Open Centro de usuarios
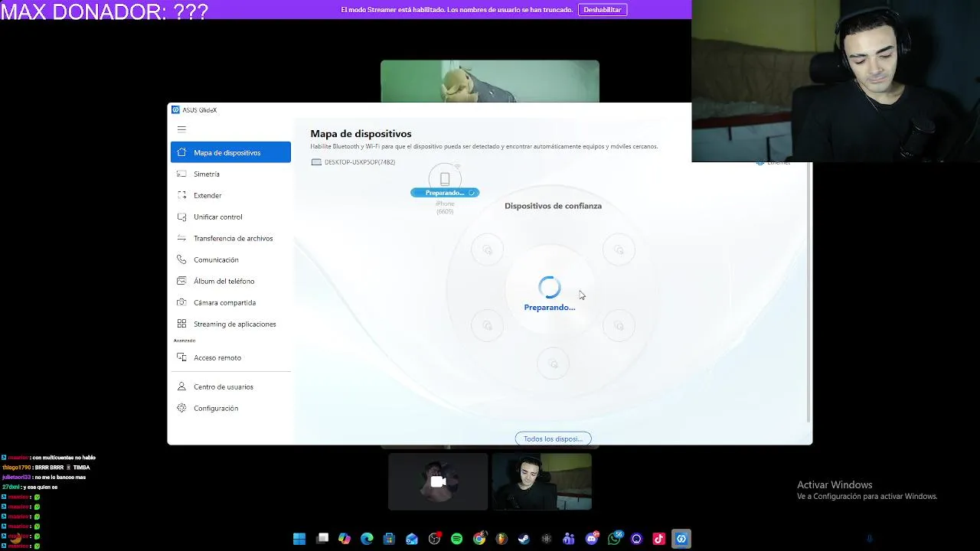This screenshot has width=980, height=551. pos(230,386)
